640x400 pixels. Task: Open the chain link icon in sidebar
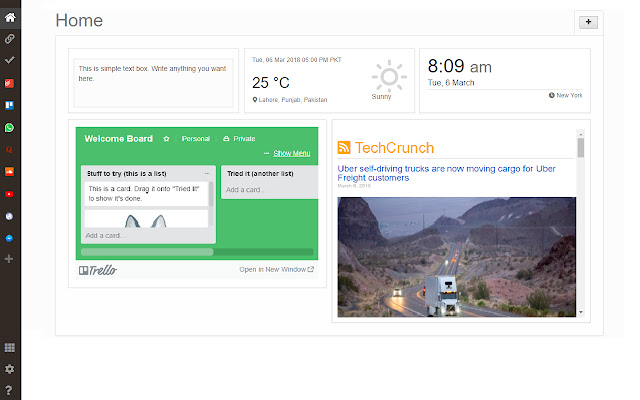coord(9,39)
